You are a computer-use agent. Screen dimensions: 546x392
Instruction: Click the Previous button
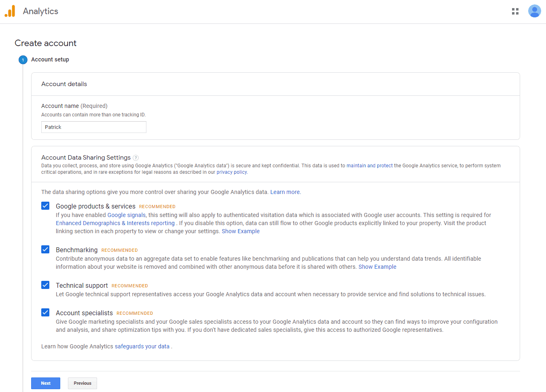coord(83,383)
